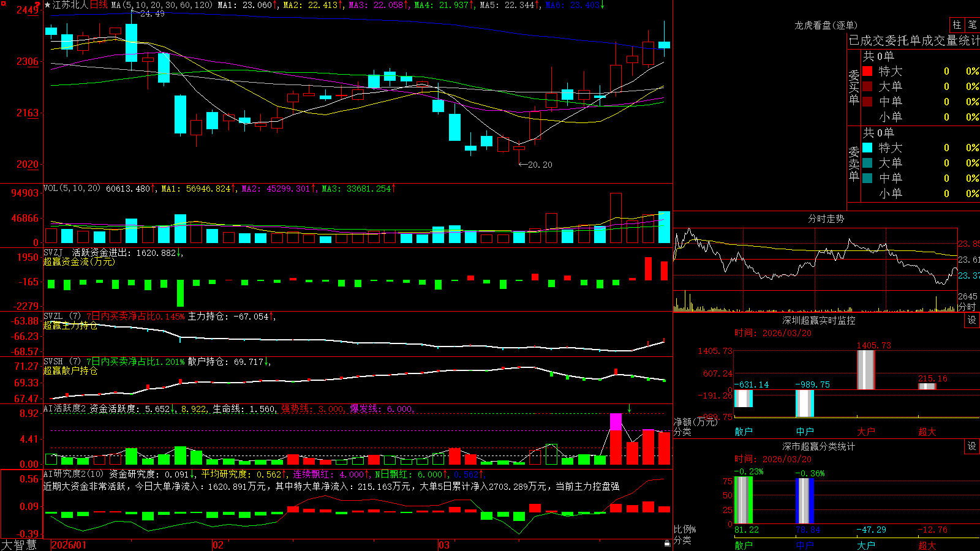Viewport: 980px width, 551px height.
Task: Click the 委买单 vertical label
Action: coord(854,87)
